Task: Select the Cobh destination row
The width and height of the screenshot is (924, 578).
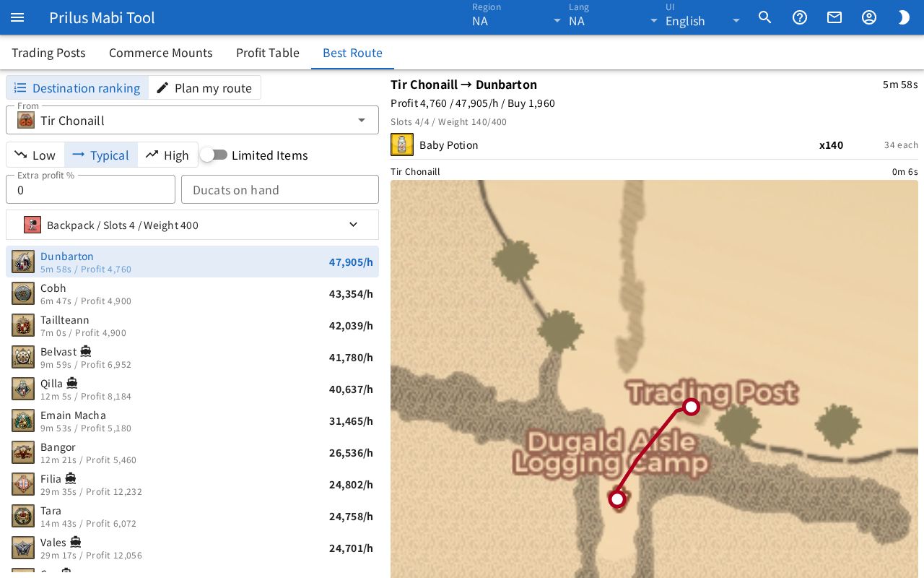Action: click(x=192, y=293)
